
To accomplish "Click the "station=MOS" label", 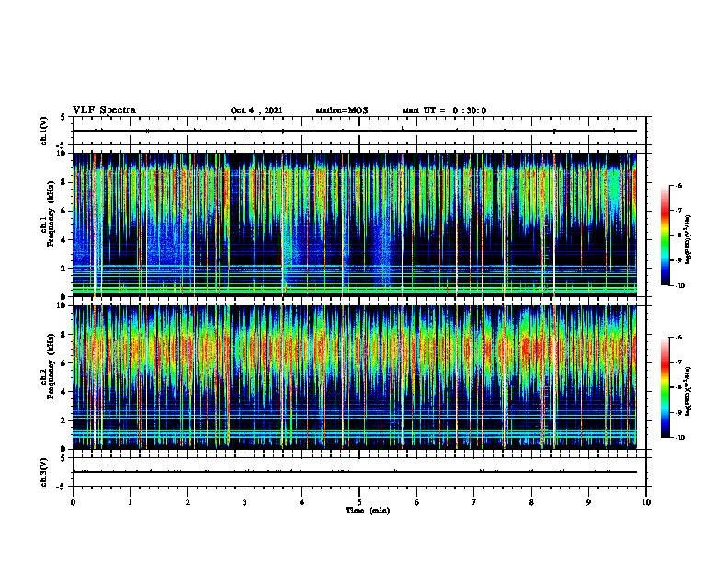I will [342, 110].
